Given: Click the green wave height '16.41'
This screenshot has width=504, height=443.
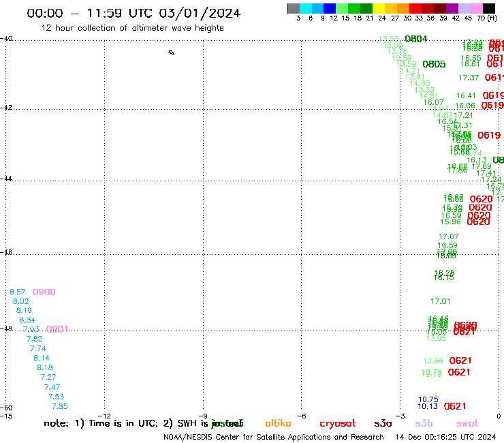Looking at the screenshot, I should tap(466, 95).
